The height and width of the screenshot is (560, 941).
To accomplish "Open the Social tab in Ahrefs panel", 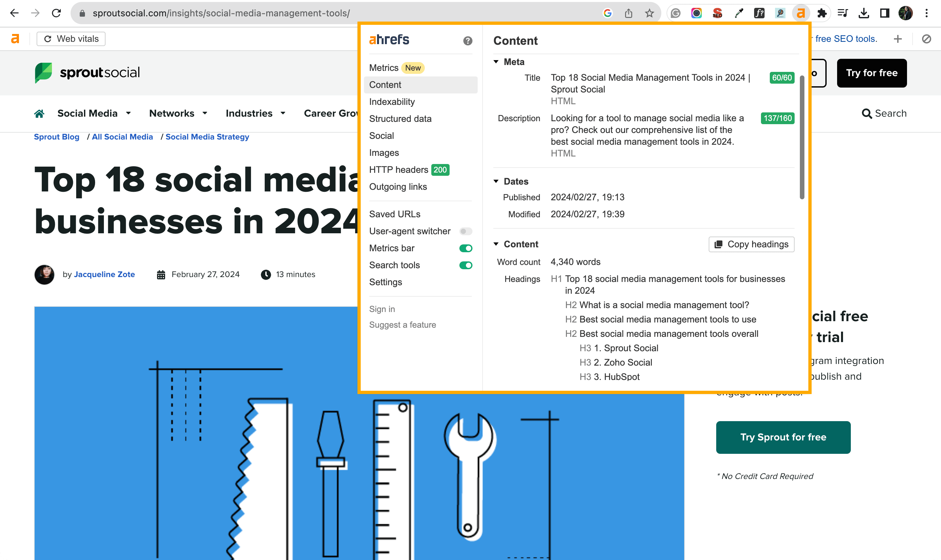I will (x=420, y=136).
